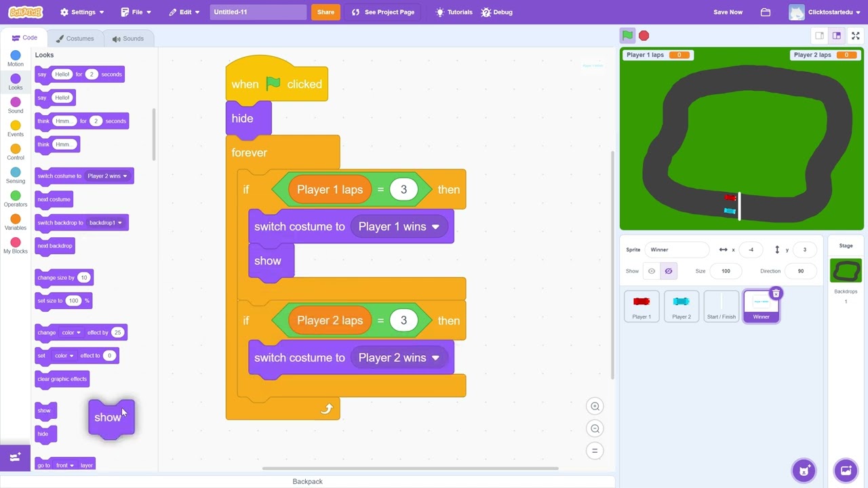Image resolution: width=868 pixels, height=488 pixels.
Task: Enter full screen stage mode
Action: coord(856,36)
